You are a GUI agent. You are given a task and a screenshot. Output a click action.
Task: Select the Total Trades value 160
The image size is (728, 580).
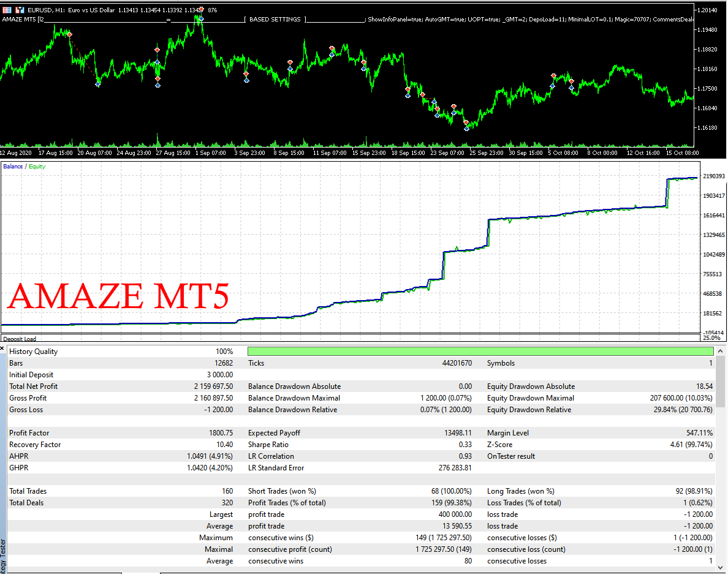click(227, 491)
